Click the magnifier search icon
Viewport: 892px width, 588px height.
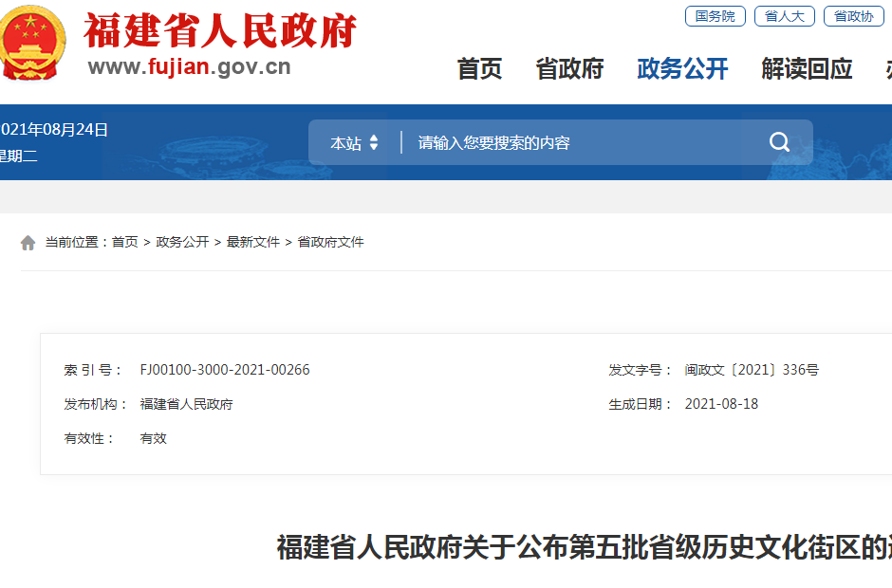pyautogui.click(x=779, y=142)
